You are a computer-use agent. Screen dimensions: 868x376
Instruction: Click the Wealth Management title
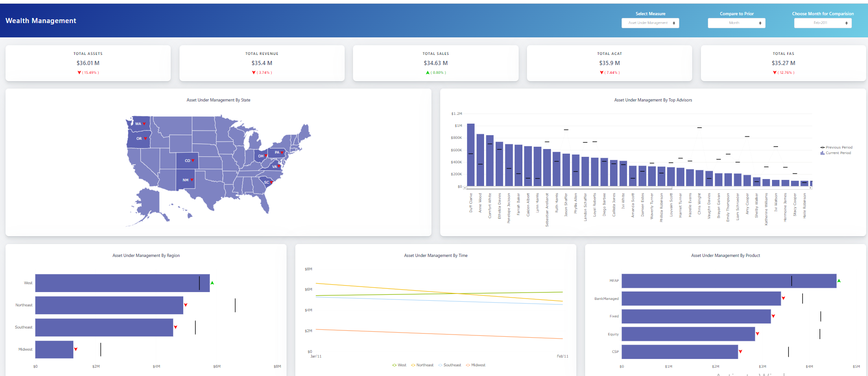pyautogui.click(x=41, y=21)
